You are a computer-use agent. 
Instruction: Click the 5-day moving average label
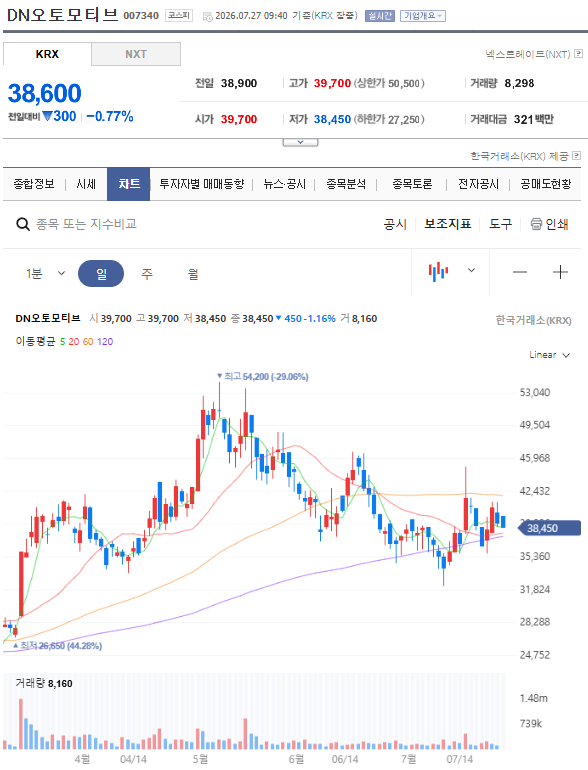coord(62,341)
